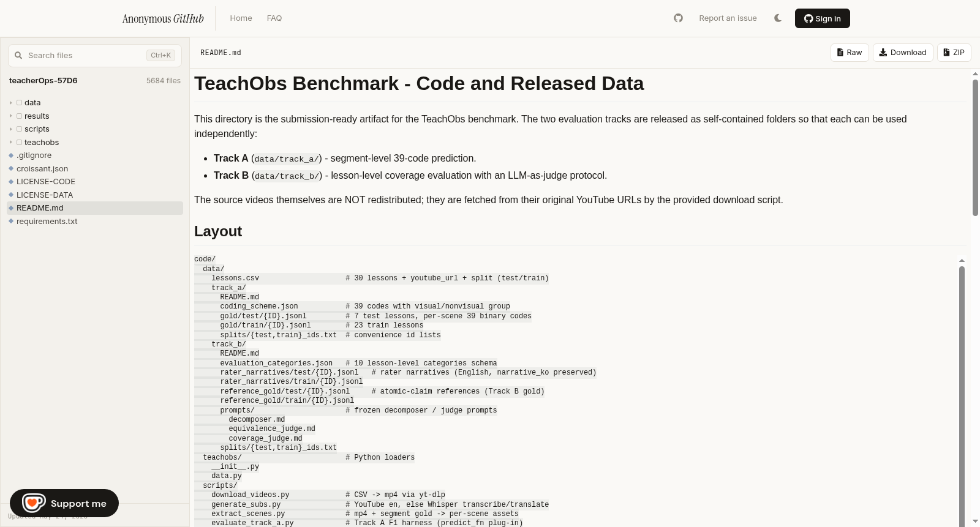The height and width of the screenshot is (527, 980).
Task: Click the requirements.txt file diamond icon
Action: 11,222
